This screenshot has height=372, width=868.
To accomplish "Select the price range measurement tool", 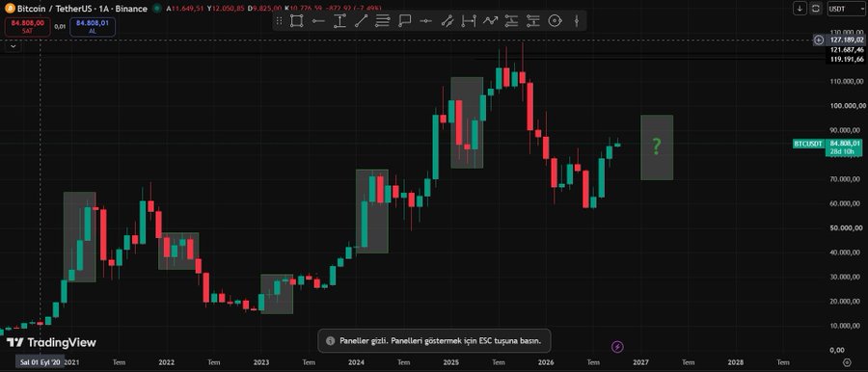I will click(339, 21).
